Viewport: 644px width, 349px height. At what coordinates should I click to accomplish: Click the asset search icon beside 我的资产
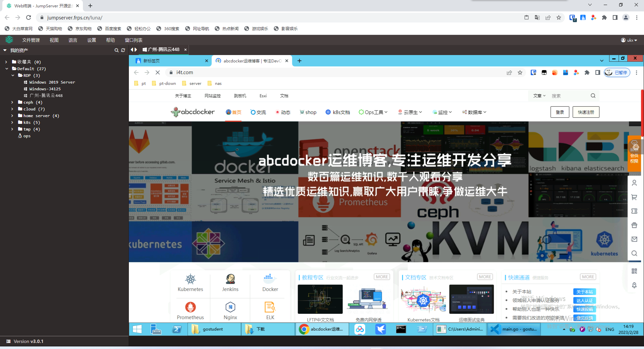[116, 50]
